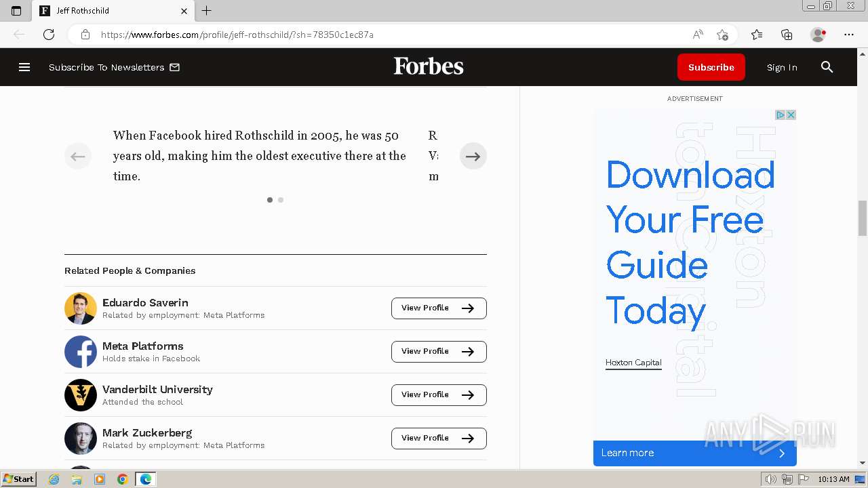The width and height of the screenshot is (868, 488).
Task: Open the Forbes hamburger menu
Action: point(24,67)
